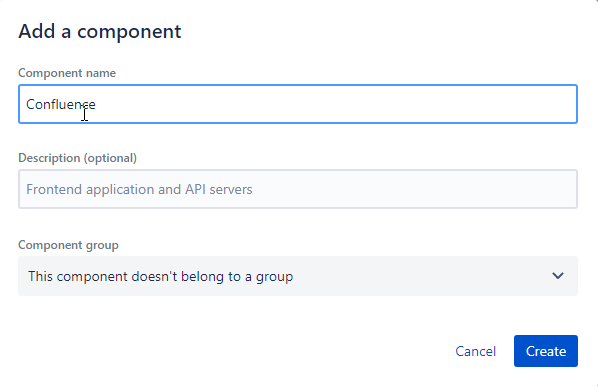This screenshot has height=386, width=598.
Task: Click the Create button
Action: tap(546, 351)
